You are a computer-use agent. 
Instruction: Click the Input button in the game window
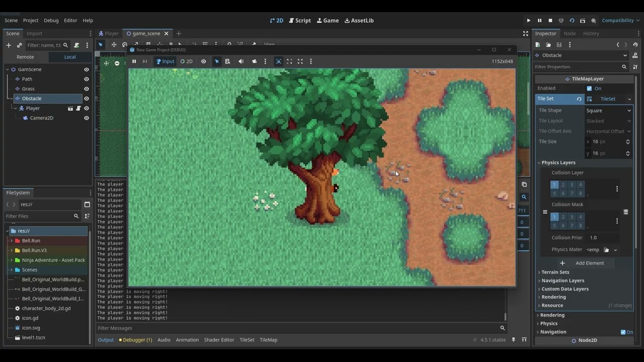[x=165, y=61]
